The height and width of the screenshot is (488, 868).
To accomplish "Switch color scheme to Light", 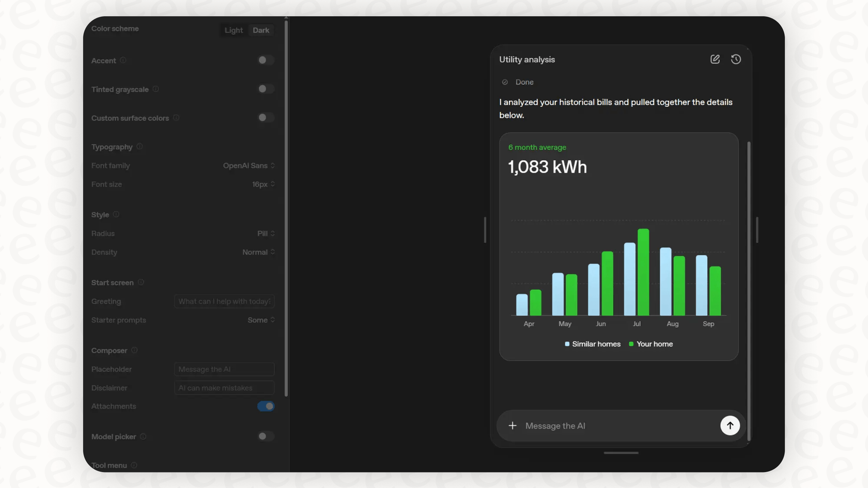I will (233, 30).
